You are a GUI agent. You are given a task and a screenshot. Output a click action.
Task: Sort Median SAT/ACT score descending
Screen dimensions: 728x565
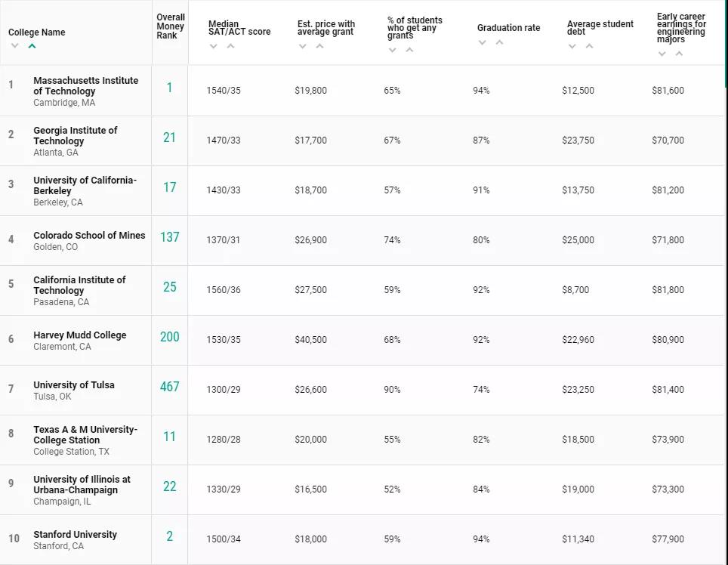214,46
